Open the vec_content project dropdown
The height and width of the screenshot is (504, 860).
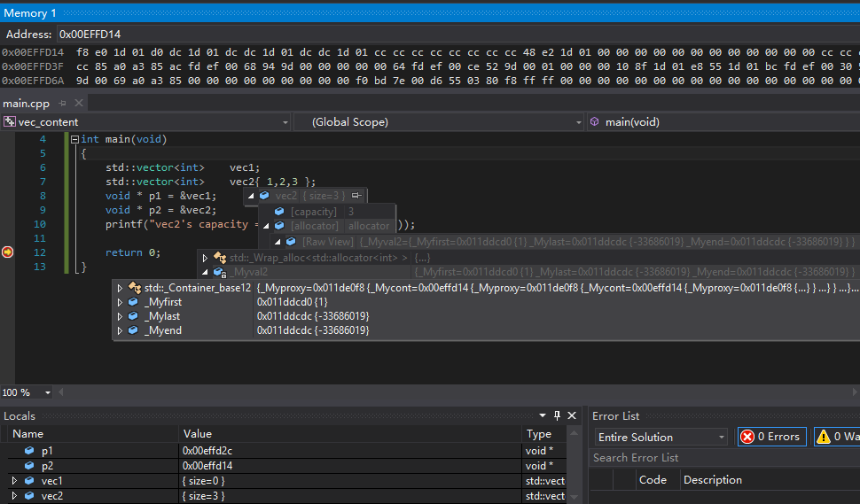click(x=285, y=122)
